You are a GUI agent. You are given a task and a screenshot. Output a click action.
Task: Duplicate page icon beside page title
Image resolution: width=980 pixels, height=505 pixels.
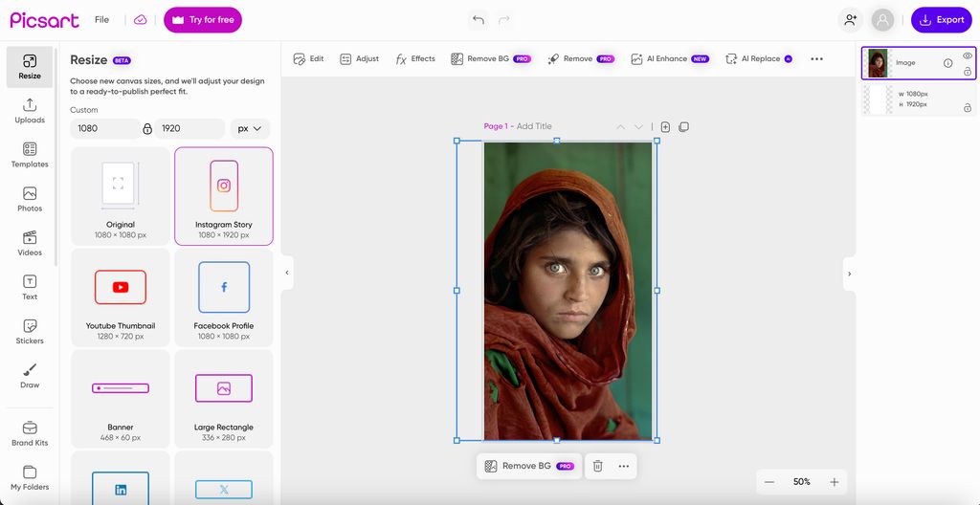tap(683, 126)
